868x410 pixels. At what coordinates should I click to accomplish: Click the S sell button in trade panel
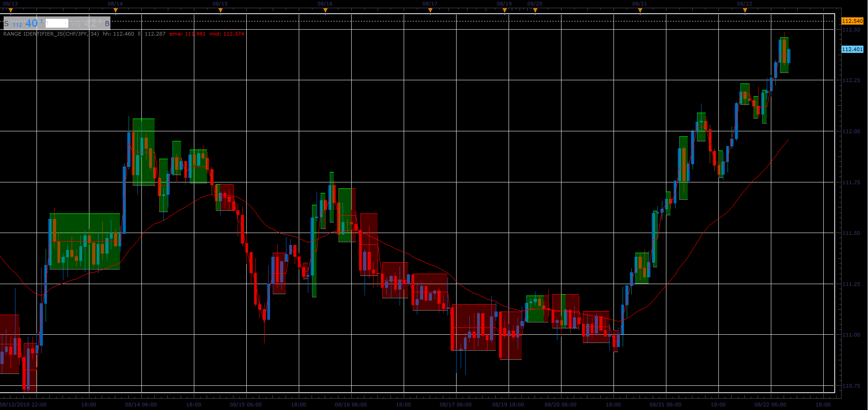pyautogui.click(x=6, y=24)
